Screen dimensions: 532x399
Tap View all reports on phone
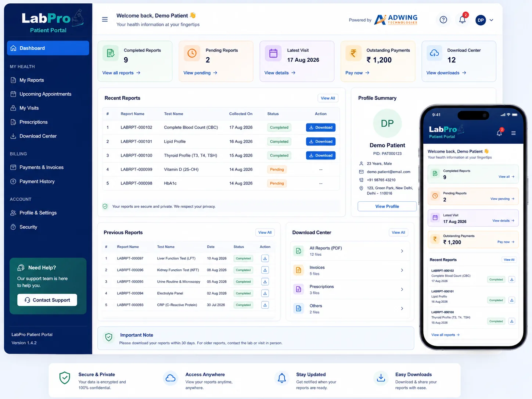coord(445,335)
